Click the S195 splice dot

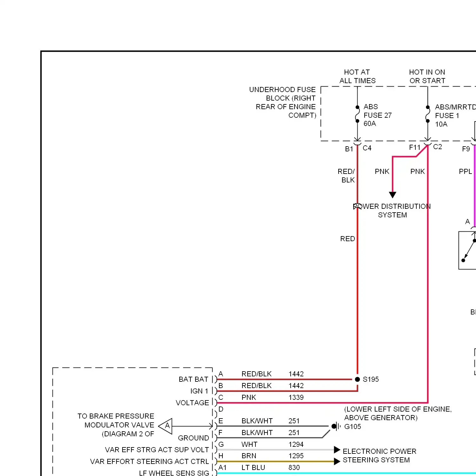(x=357, y=379)
